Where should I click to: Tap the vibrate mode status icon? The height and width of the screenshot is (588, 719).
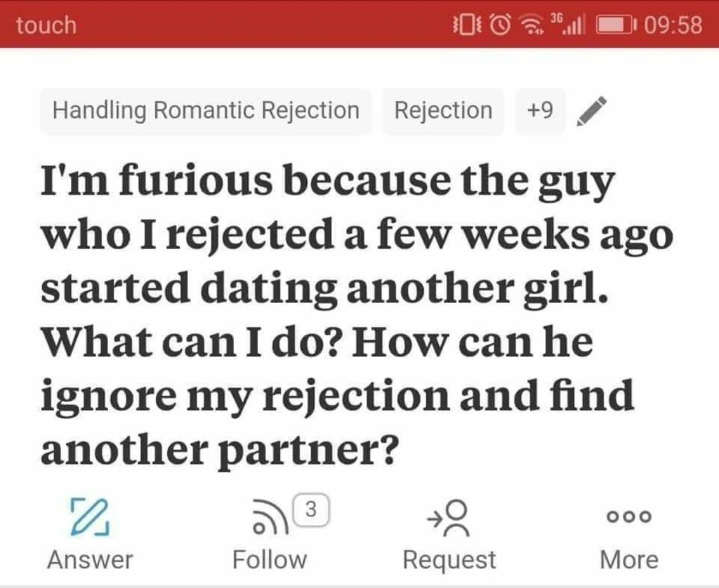click(x=466, y=25)
